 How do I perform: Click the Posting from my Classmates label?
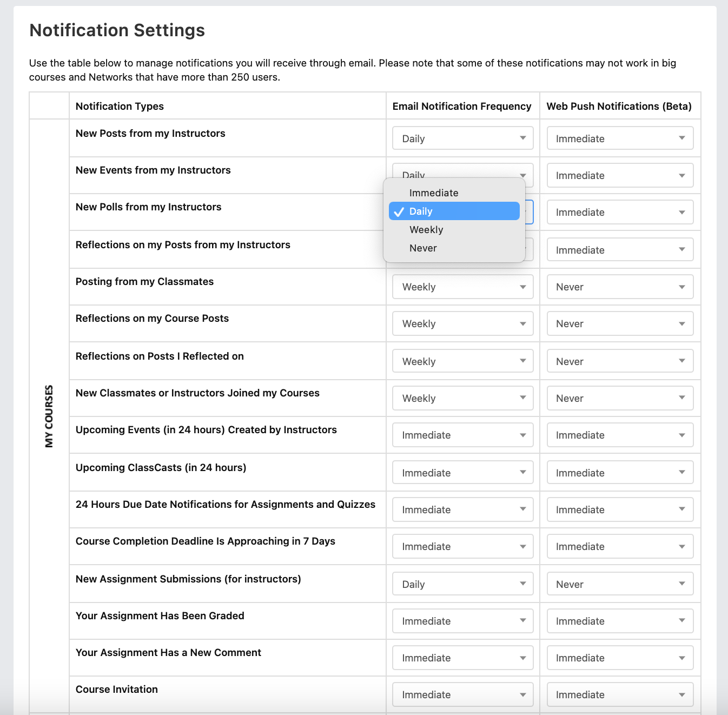pyautogui.click(x=144, y=282)
